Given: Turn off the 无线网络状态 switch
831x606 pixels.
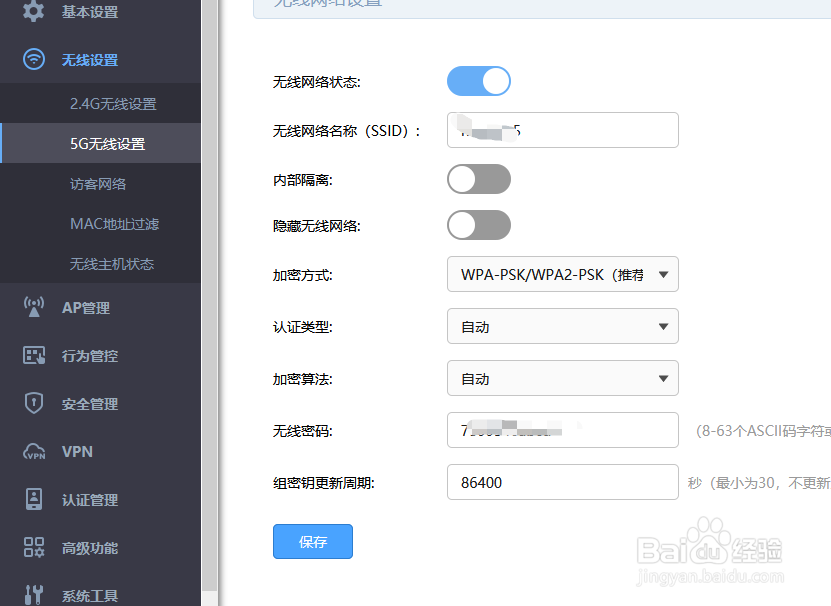Looking at the screenshot, I should [479, 81].
